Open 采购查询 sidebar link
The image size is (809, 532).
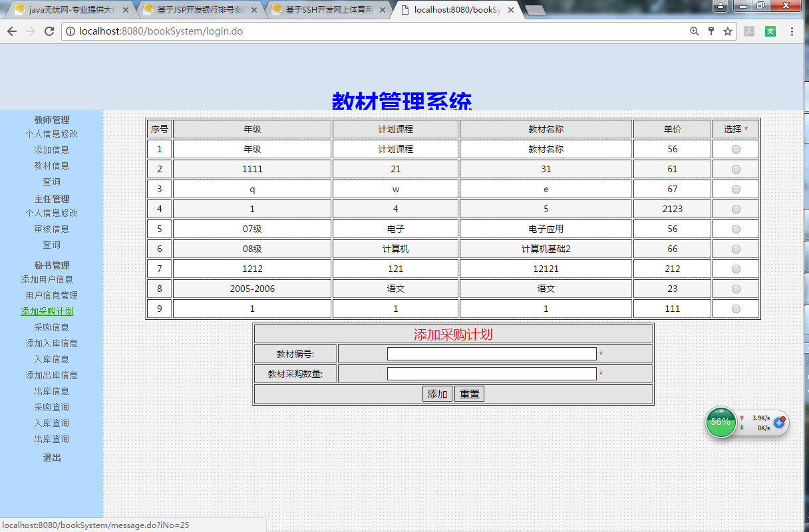pos(51,407)
